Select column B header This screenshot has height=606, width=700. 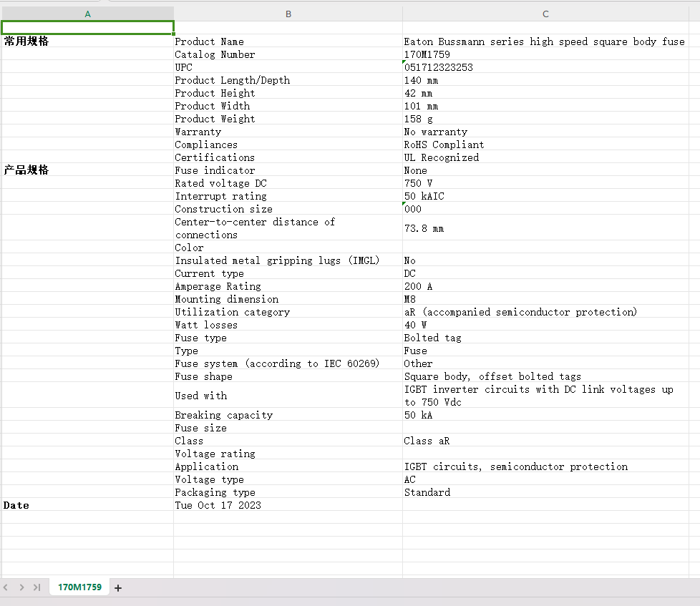(x=288, y=14)
